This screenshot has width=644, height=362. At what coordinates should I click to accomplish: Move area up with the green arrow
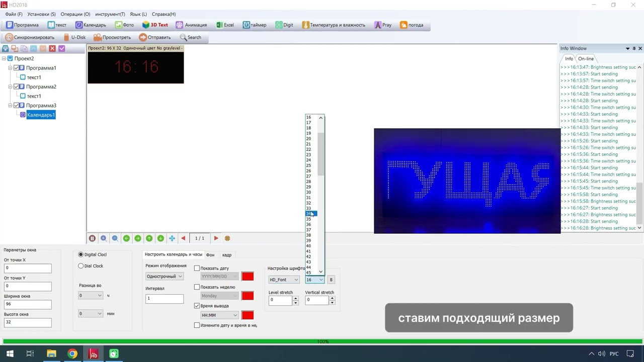(x=149, y=238)
